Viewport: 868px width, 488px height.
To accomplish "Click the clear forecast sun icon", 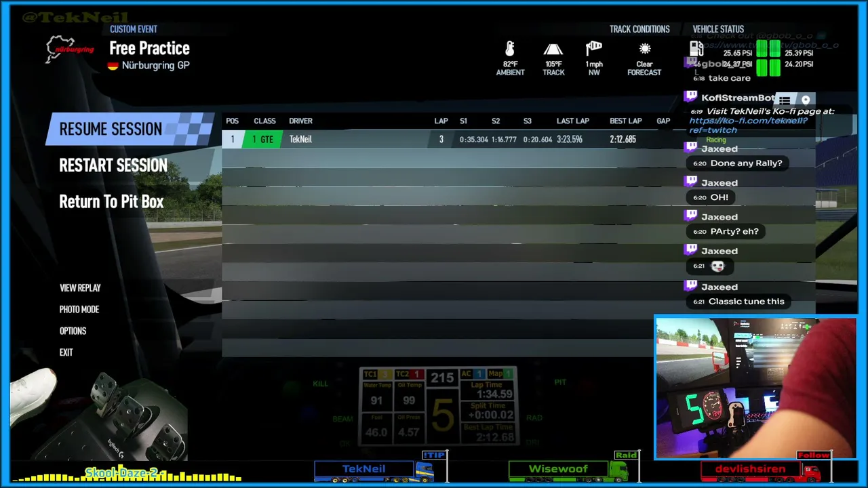I will tap(645, 49).
